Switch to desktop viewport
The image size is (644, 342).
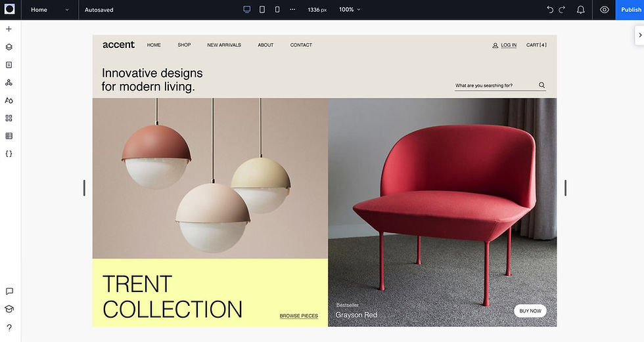pos(247,9)
